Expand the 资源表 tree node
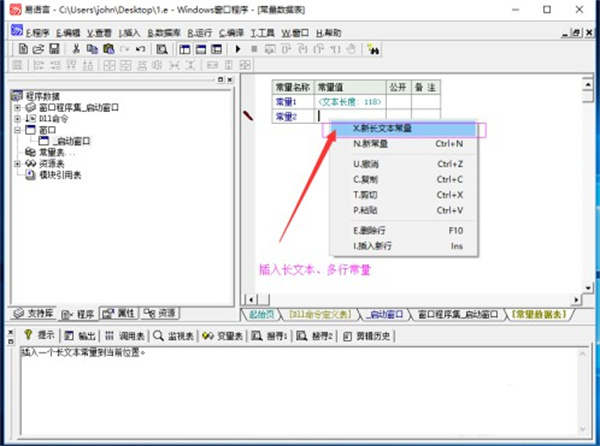This screenshot has width=600, height=446. pos(17,164)
